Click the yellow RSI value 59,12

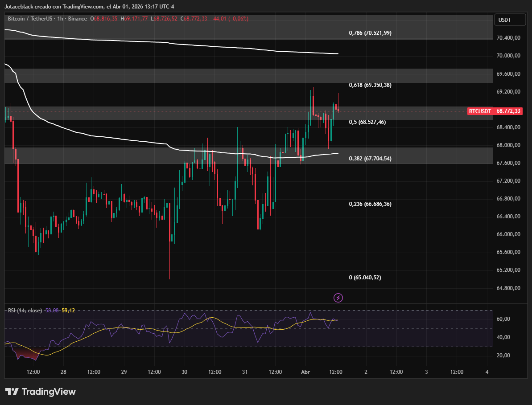(68, 311)
